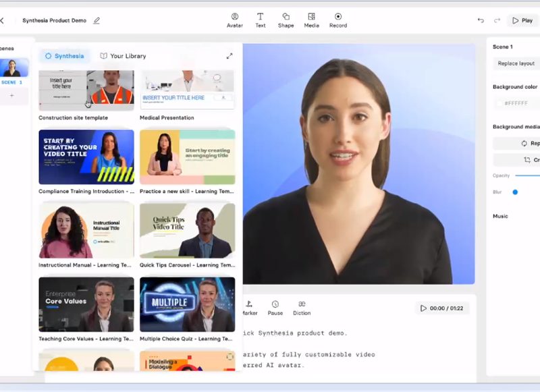Click the Blur slider handle
540x392 pixels.
(515, 192)
